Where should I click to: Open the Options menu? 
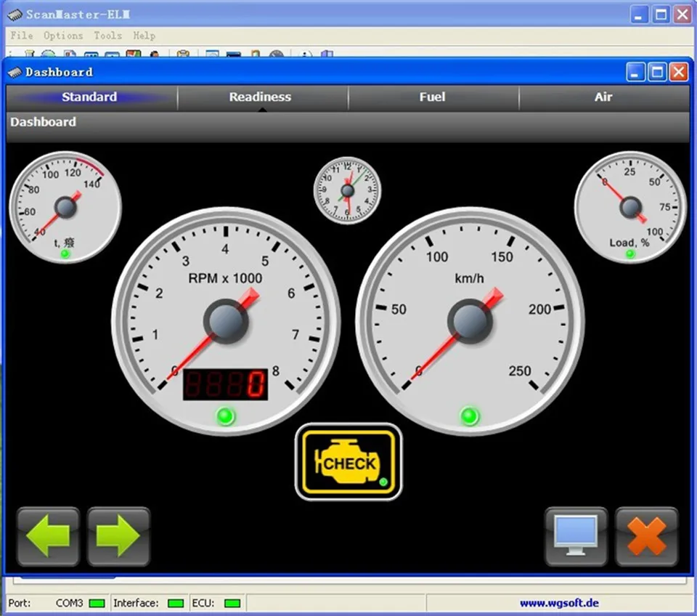pyautogui.click(x=63, y=35)
